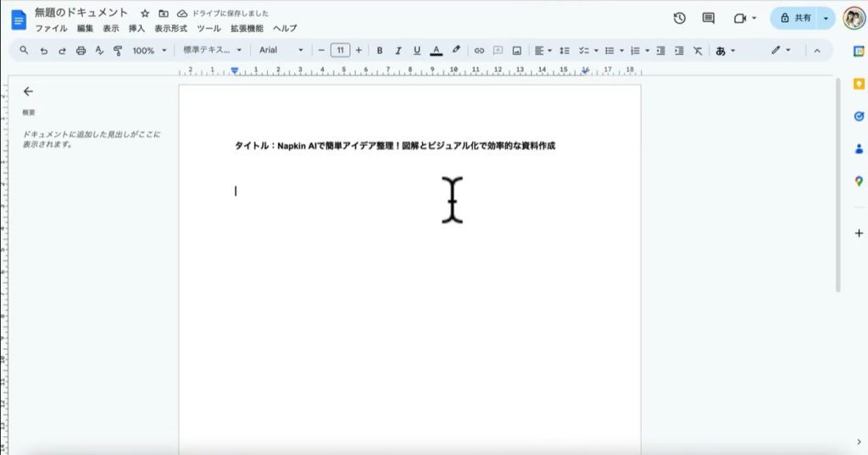Open the 挿入 menu
The width and height of the screenshot is (868, 455).
coord(136,28)
